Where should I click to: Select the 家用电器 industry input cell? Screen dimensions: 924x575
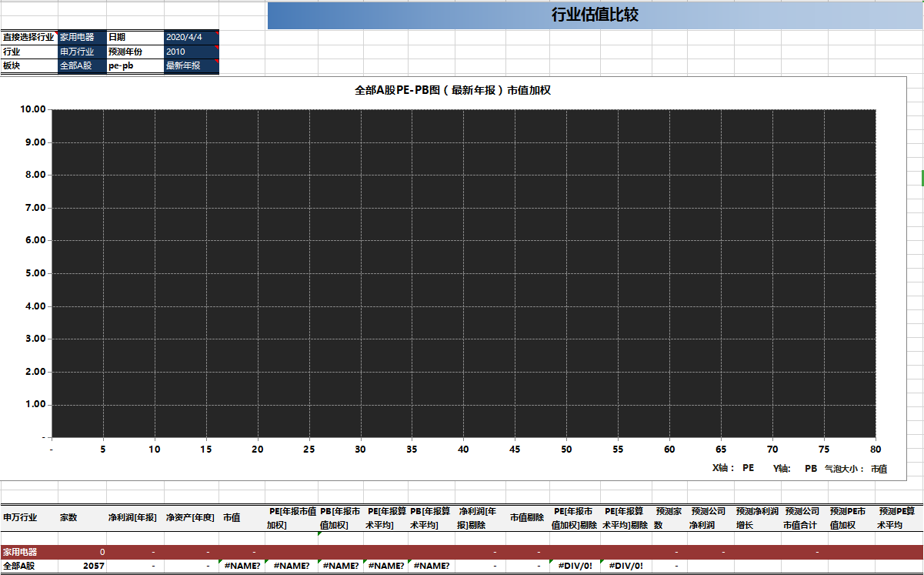[82, 37]
